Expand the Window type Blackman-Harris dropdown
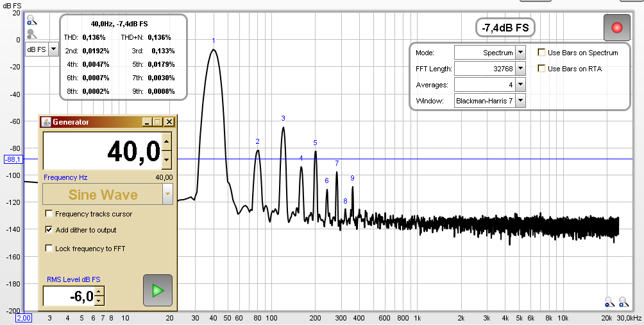The width and height of the screenshot is (644, 325). pyautogui.click(x=520, y=101)
